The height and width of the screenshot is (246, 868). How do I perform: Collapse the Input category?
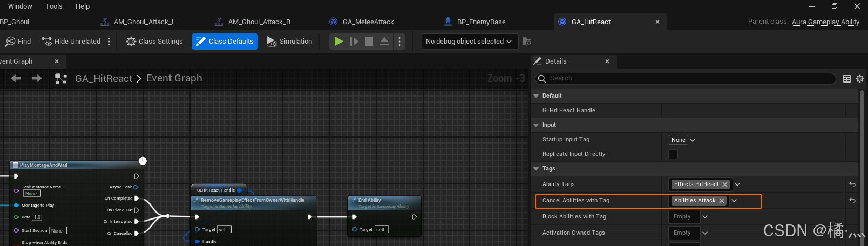point(536,125)
